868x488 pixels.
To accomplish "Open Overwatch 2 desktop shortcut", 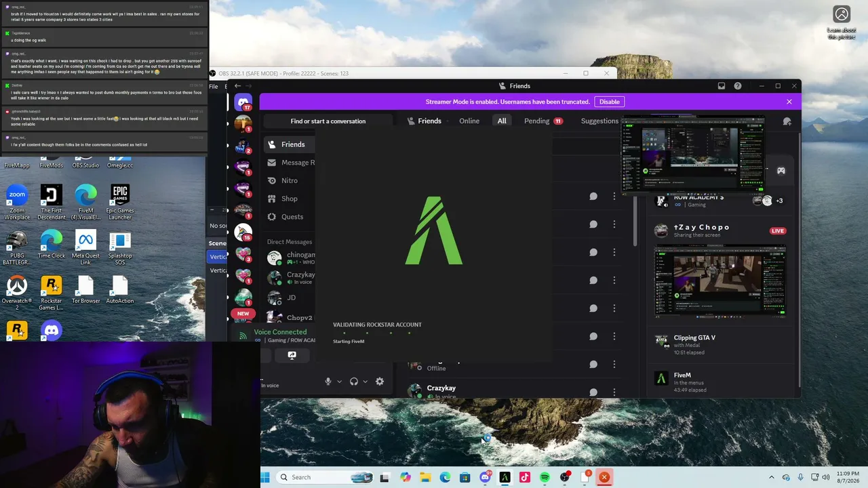I will (x=17, y=293).
